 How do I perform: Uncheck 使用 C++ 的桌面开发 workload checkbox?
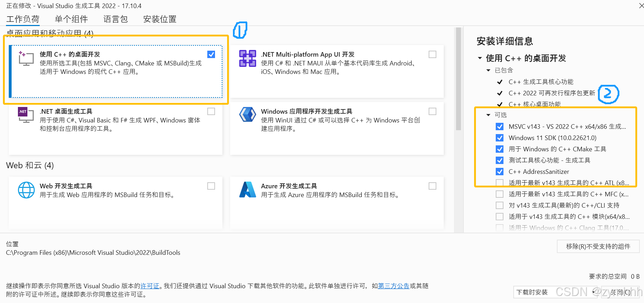(211, 55)
